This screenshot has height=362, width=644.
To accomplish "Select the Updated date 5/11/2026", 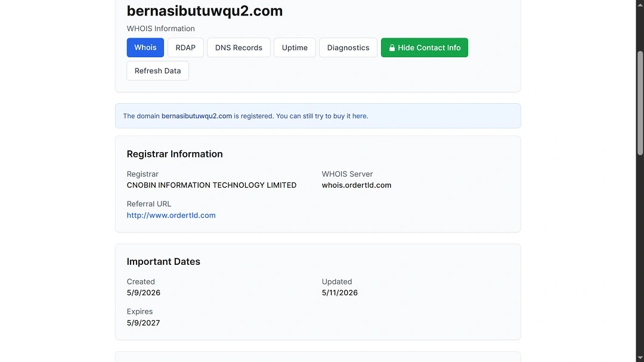I will [340, 293].
